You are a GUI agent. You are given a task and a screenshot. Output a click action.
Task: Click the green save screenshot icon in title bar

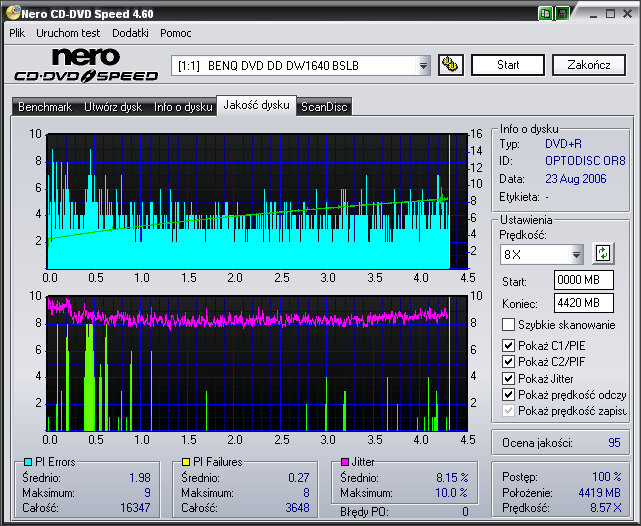click(x=563, y=13)
